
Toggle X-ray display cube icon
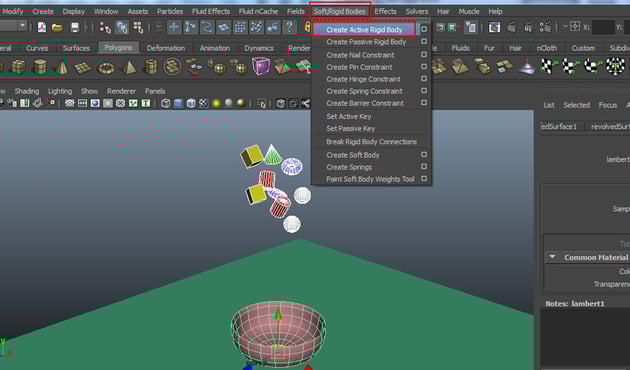[280, 104]
